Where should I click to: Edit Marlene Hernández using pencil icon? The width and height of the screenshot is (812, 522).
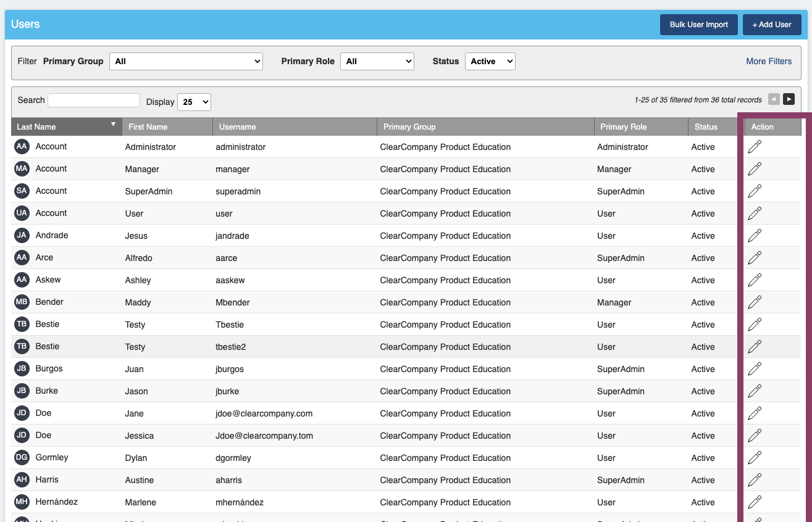(x=755, y=502)
